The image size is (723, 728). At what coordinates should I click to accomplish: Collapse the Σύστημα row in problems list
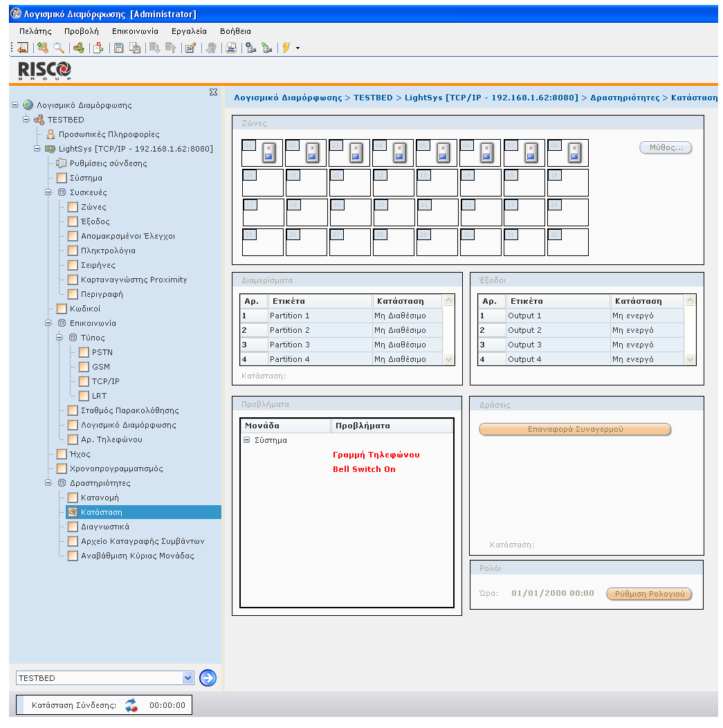[x=247, y=440]
